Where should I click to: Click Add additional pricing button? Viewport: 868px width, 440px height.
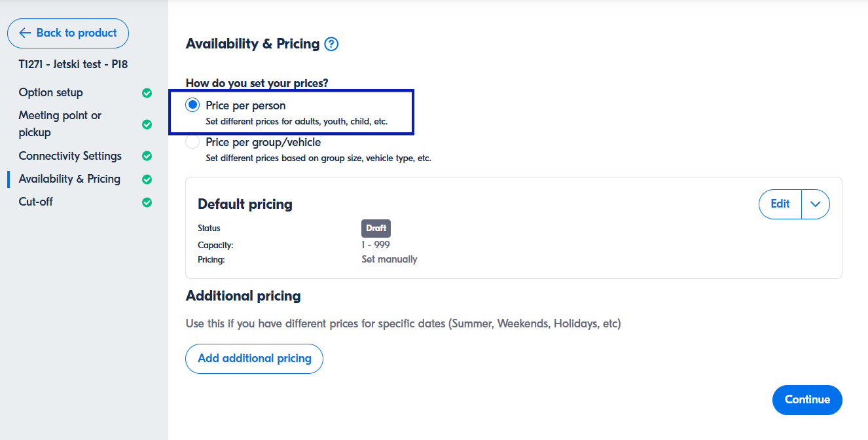click(255, 359)
